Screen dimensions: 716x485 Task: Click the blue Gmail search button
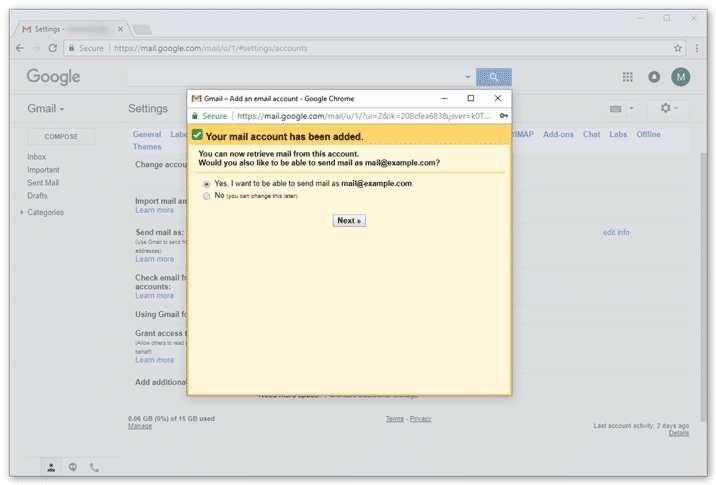point(493,77)
